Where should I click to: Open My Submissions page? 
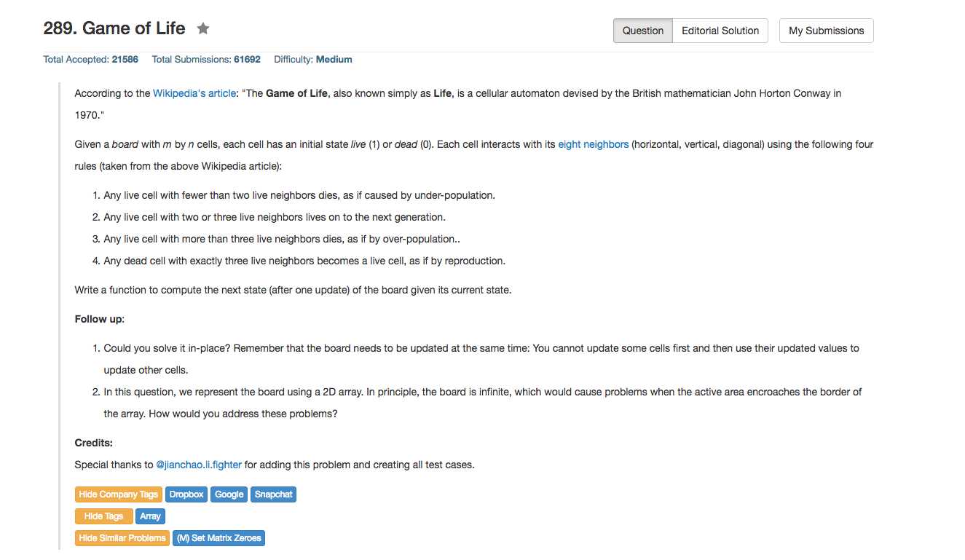coord(826,31)
